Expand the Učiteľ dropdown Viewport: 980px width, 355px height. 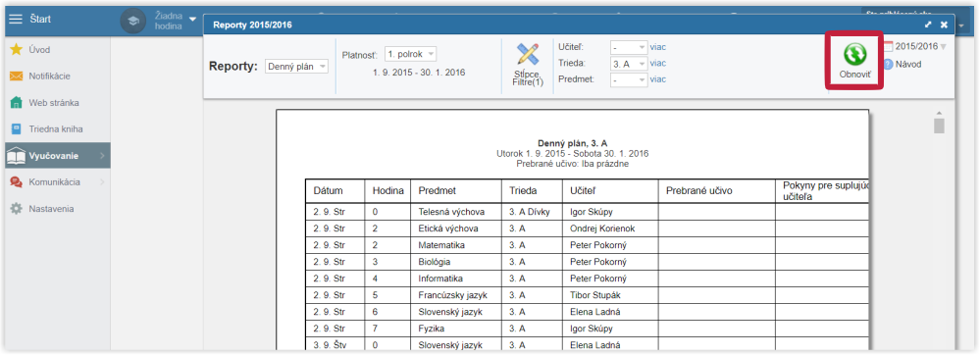(x=628, y=47)
